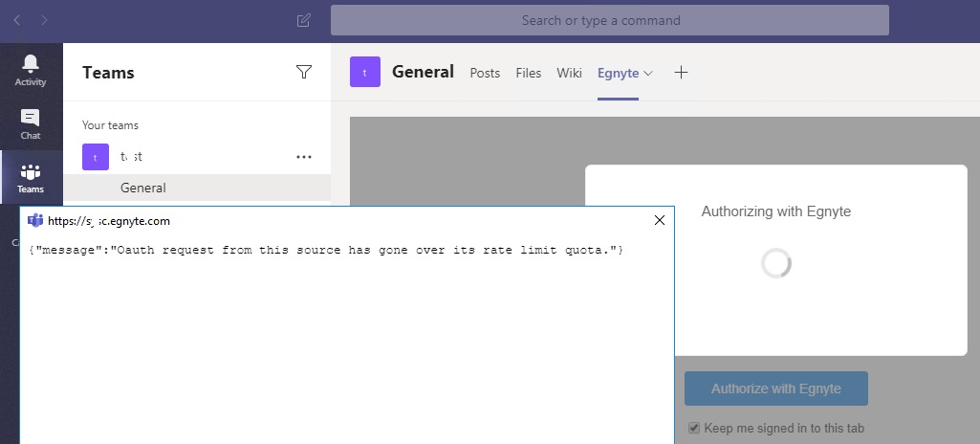Viewport: 980px width, 444px height.
Task: Click the egnyte.com URL in popup title
Action: (x=109, y=221)
